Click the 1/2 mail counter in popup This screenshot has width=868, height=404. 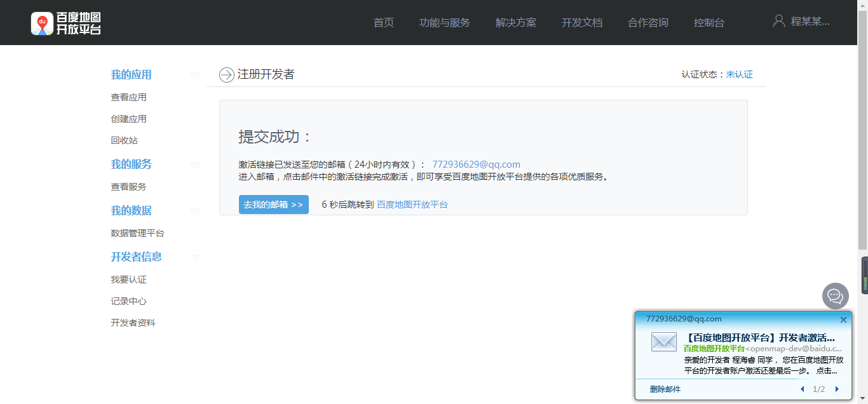(x=819, y=389)
